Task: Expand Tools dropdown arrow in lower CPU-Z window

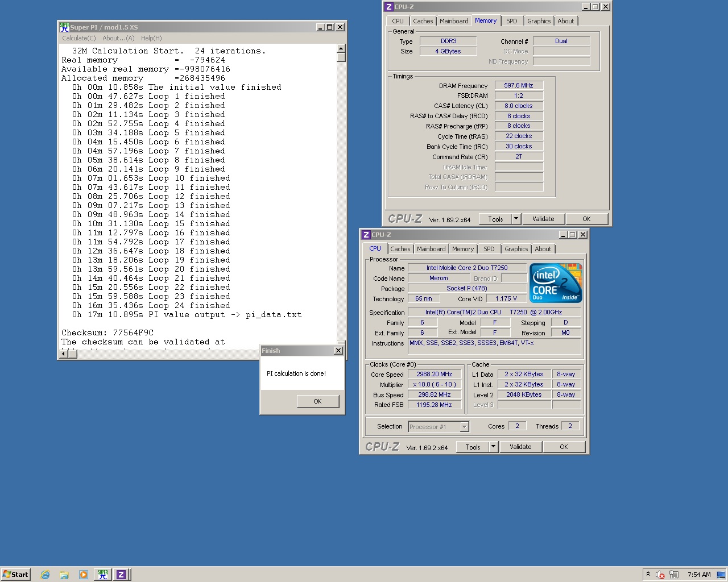Action: pyautogui.click(x=493, y=447)
